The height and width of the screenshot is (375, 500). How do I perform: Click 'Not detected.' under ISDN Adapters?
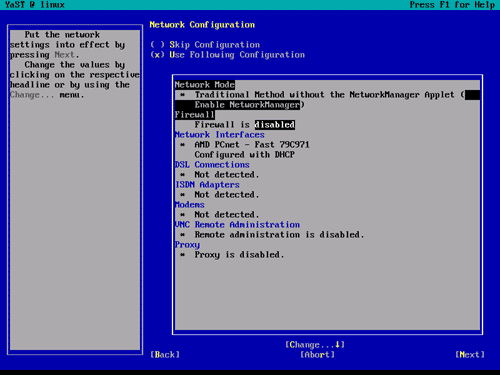tap(227, 195)
